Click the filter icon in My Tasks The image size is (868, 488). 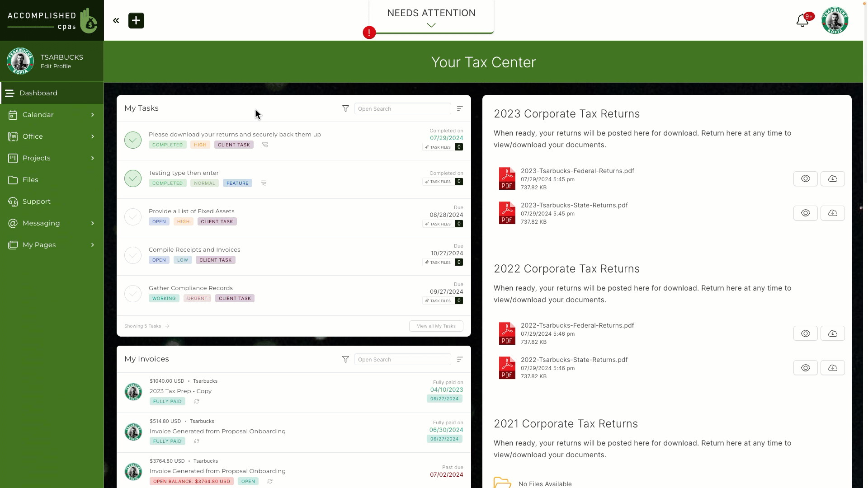click(x=346, y=109)
